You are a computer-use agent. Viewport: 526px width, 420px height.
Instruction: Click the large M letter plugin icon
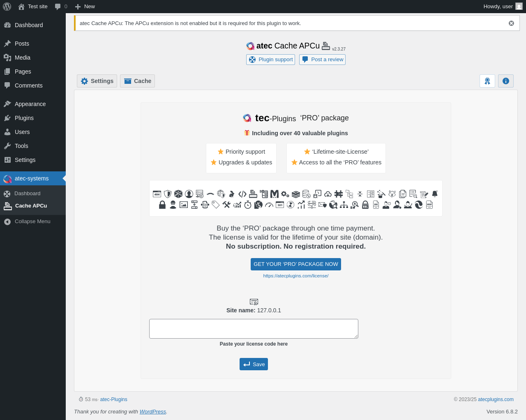(x=275, y=194)
